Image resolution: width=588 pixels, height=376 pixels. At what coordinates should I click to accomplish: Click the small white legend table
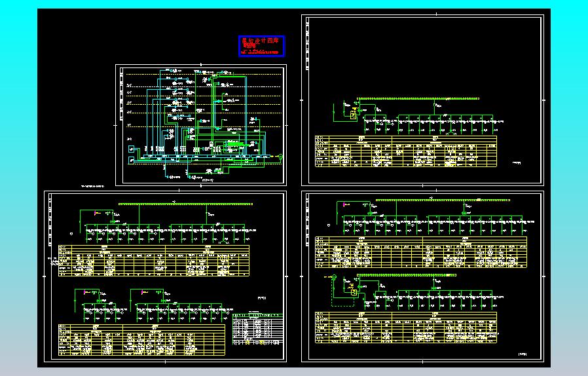(x=257, y=329)
